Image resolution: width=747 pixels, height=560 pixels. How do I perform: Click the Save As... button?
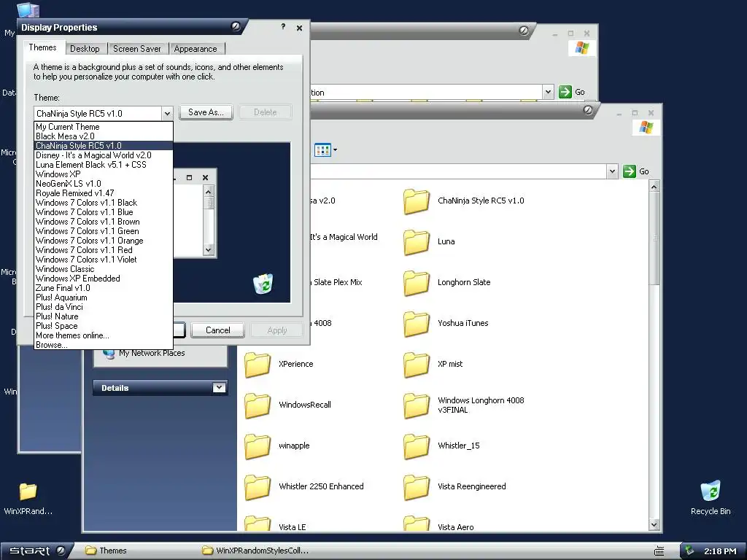pyautogui.click(x=206, y=112)
